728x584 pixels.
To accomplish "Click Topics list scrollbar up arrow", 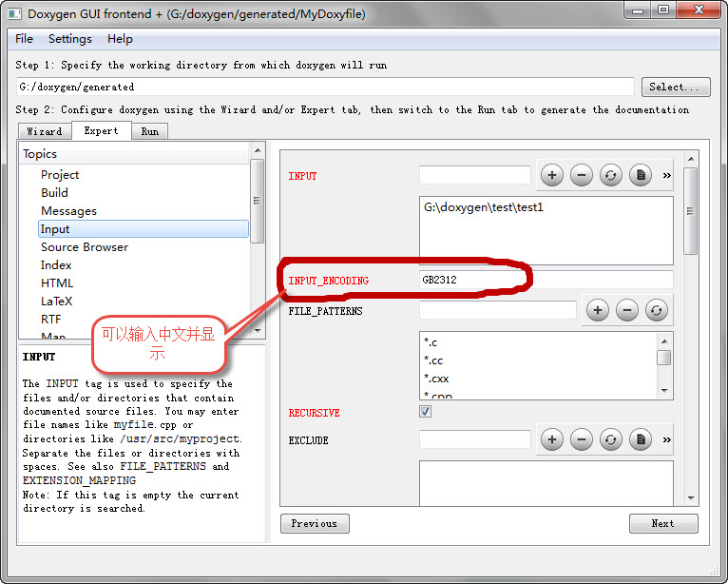I will (x=258, y=150).
